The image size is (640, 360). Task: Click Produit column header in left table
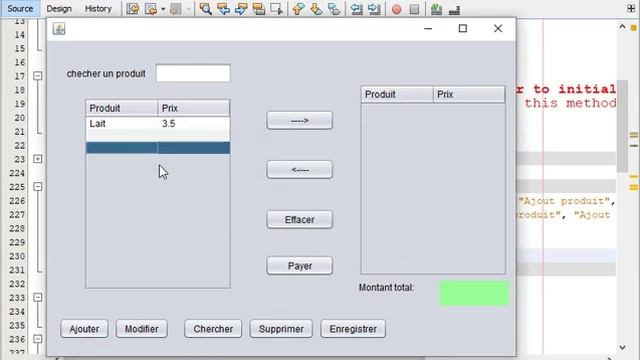tap(122, 108)
